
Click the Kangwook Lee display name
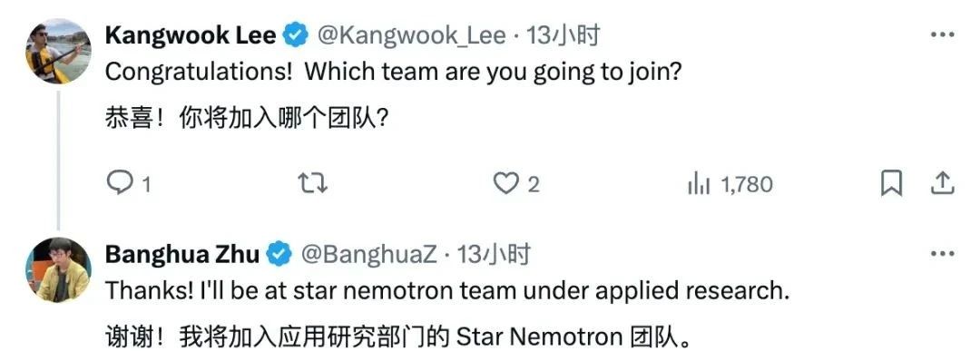click(191, 35)
